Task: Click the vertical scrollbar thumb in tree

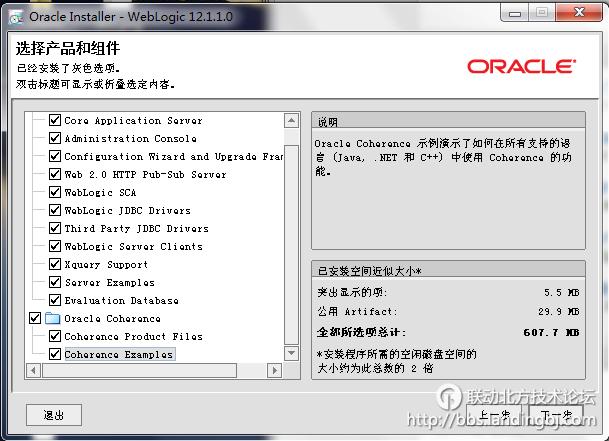Action: click(291, 245)
